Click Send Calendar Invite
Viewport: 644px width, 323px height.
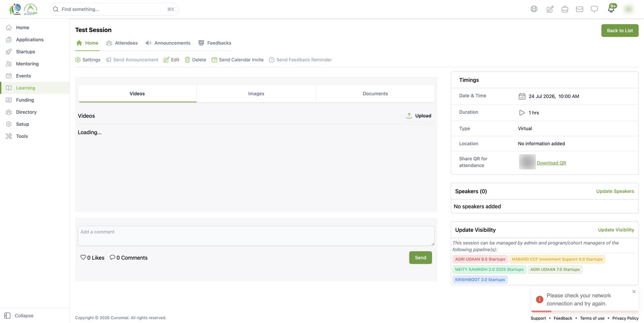pyautogui.click(x=237, y=60)
